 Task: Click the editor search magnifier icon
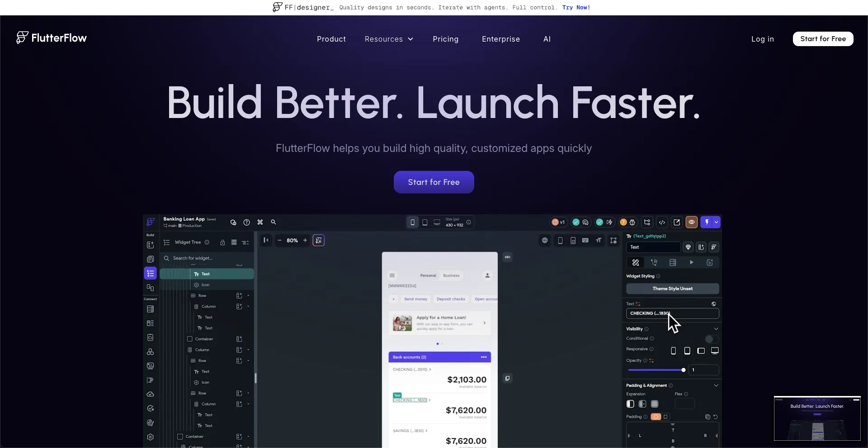click(x=274, y=222)
